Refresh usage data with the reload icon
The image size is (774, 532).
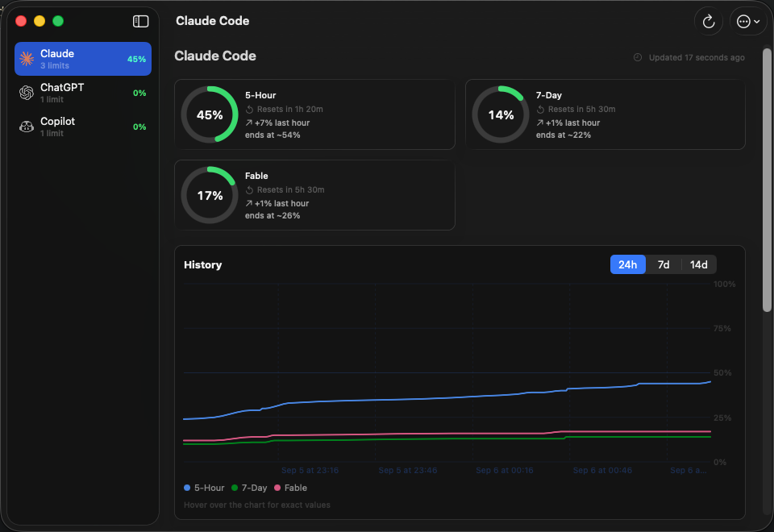pos(709,21)
